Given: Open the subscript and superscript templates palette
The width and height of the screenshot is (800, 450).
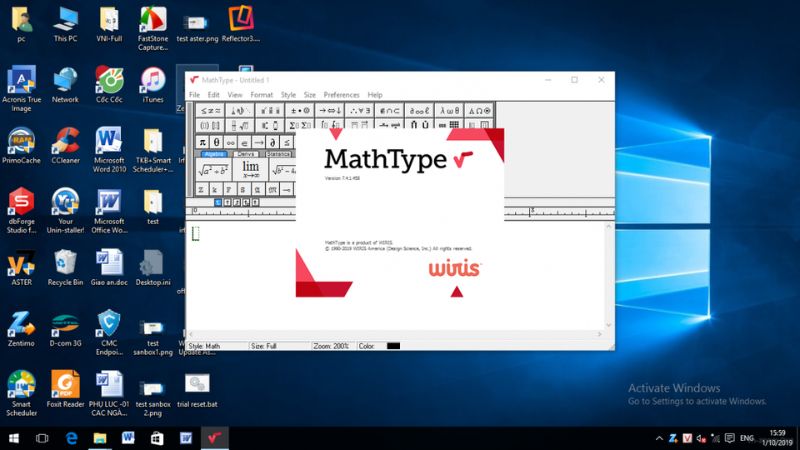Looking at the screenshot, I should [269, 125].
